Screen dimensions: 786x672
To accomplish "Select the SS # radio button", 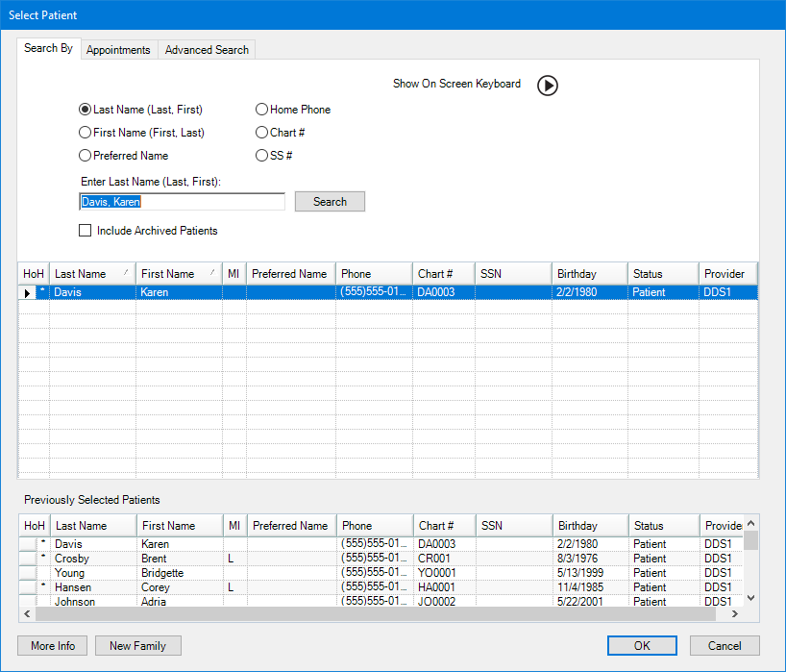I will tap(261, 156).
